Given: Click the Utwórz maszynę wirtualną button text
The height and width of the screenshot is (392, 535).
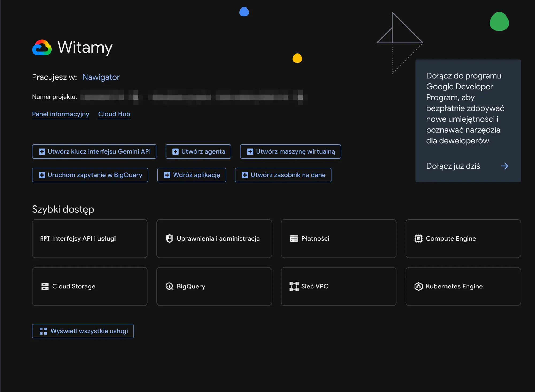Looking at the screenshot, I should [x=296, y=152].
